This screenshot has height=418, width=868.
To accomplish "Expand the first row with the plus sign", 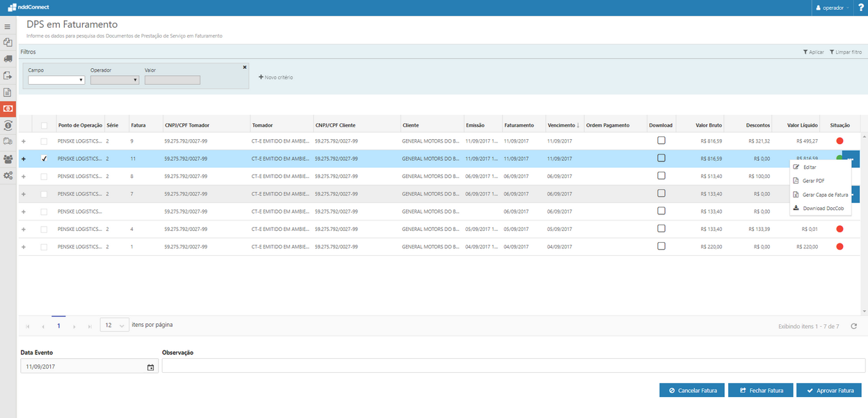I will [x=24, y=141].
